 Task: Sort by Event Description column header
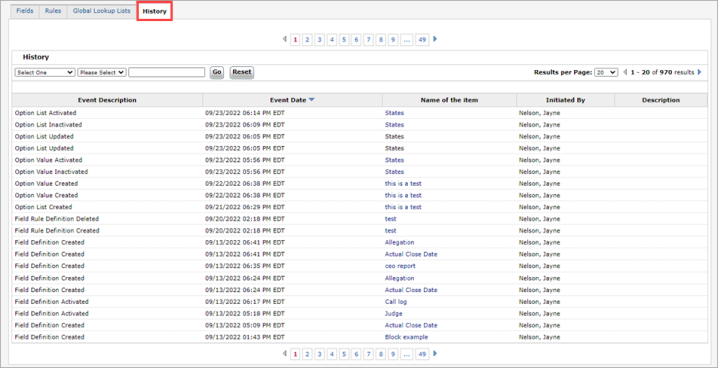pyautogui.click(x=107, y=100)
